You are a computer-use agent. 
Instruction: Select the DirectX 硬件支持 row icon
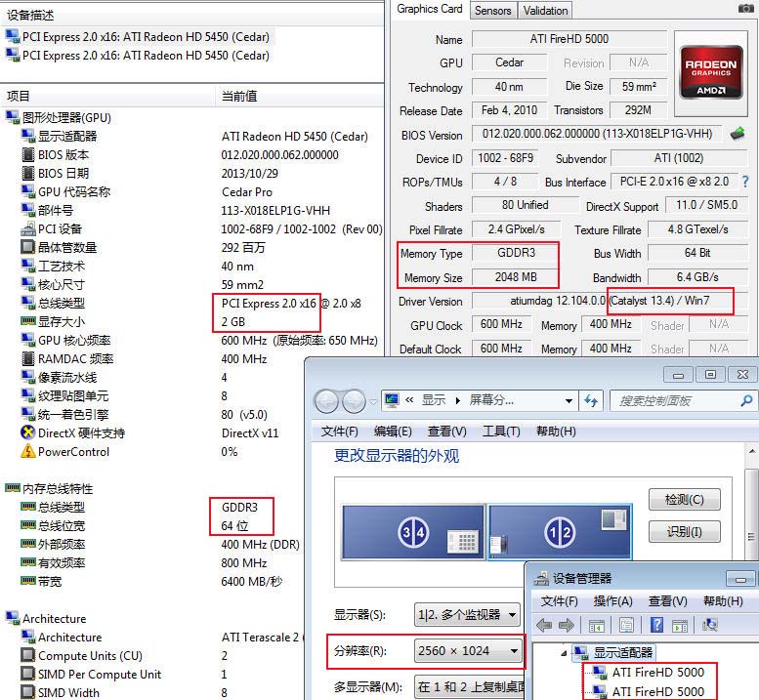tap(28, 432)
